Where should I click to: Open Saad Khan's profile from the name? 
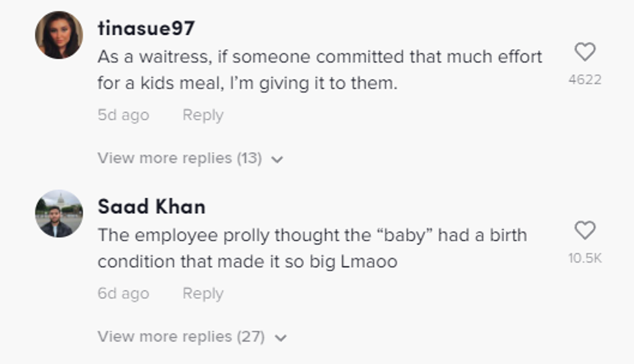[x=151, y=207]
